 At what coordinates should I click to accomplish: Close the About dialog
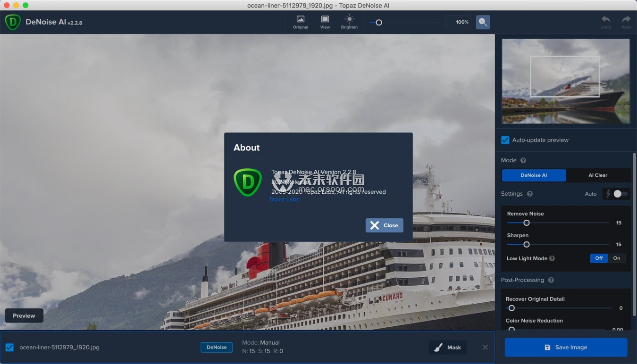(x=384, y=225)
